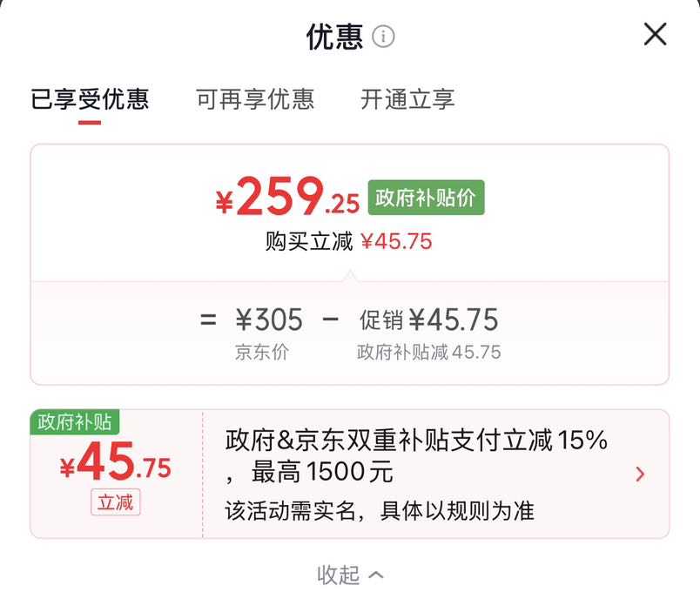The image size is (700, 599).
Task: Switch to the 已享受优惠 tab
Action: [90, 99]
